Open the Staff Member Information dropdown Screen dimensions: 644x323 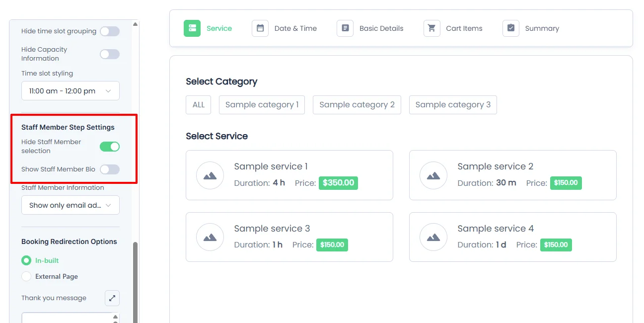pyautogui.click(x=71, y=205)
